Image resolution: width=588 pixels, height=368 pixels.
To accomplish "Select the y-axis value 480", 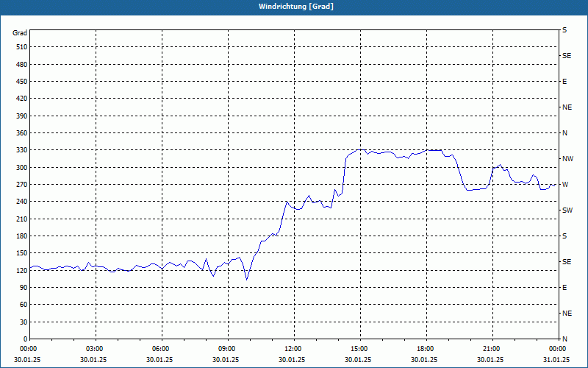I will (22, 64).
